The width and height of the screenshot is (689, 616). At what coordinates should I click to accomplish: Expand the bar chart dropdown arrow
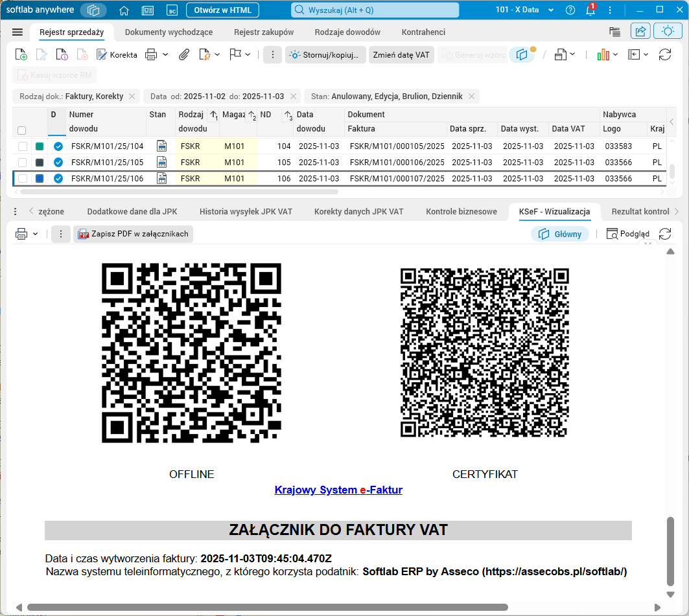pos(616,54)
